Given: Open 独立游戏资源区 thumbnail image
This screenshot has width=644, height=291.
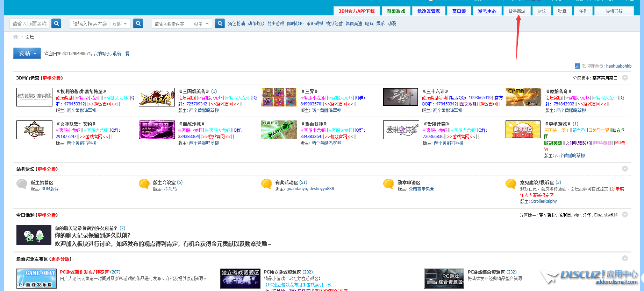Looking at the screenshot, I should (x=240, y=278).
